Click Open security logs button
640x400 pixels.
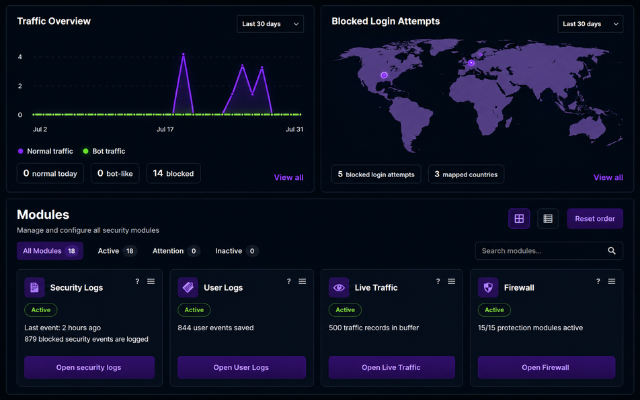coord(89,367)
